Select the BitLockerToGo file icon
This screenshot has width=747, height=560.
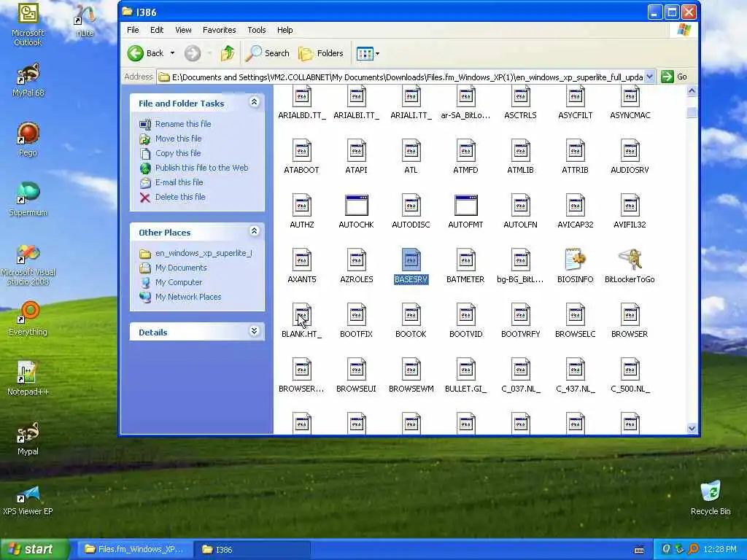[630, 265]
